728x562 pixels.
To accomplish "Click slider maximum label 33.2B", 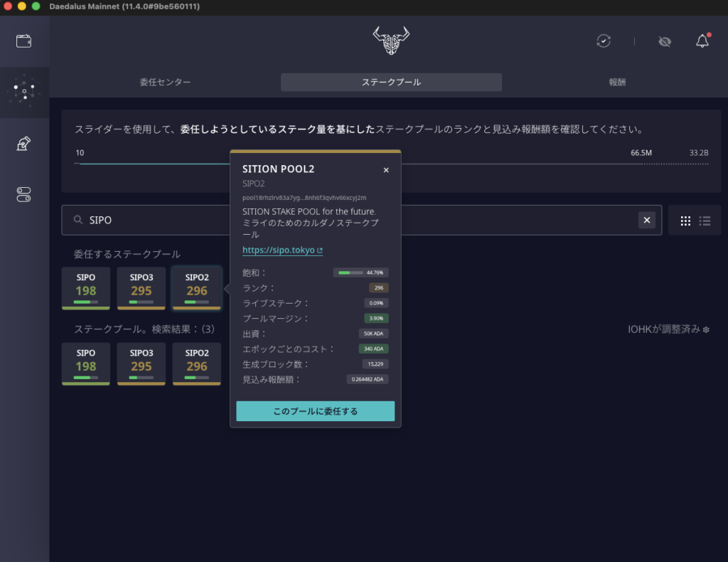I will click(x=699, y=153).
